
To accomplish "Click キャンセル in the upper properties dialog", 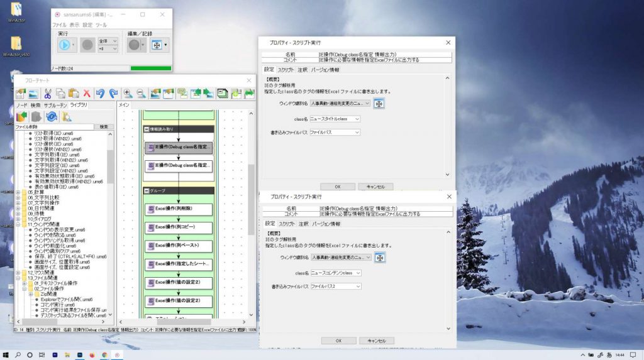I will tap(375, 187).
